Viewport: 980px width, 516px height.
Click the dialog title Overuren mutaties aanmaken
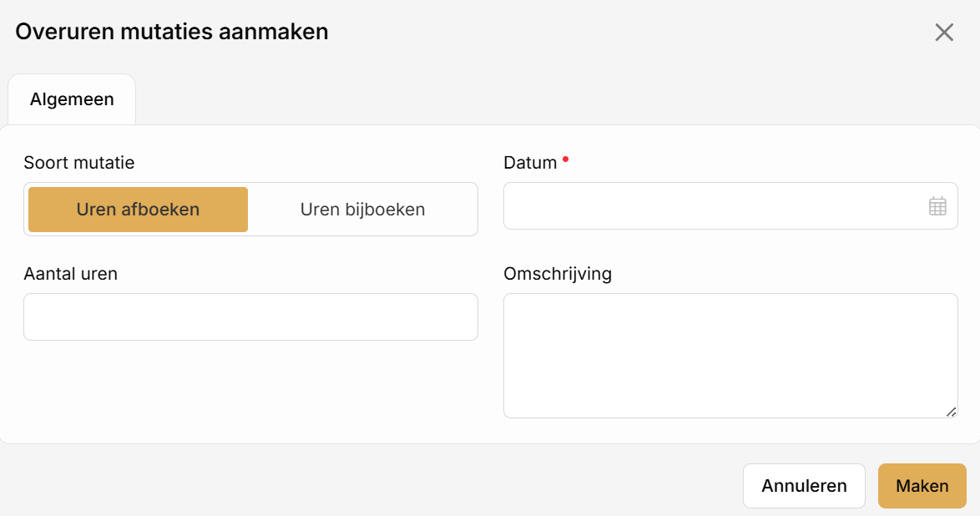[x=172, y=32]
